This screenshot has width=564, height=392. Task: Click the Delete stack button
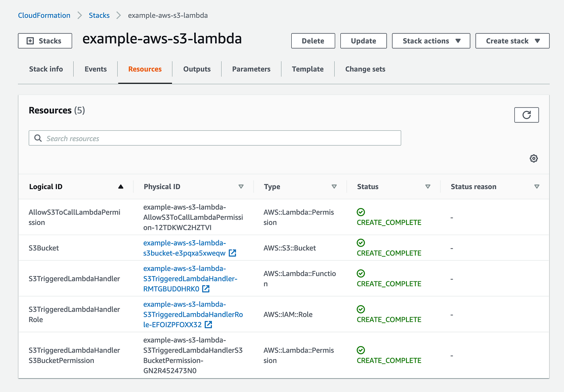click(313, 41)
